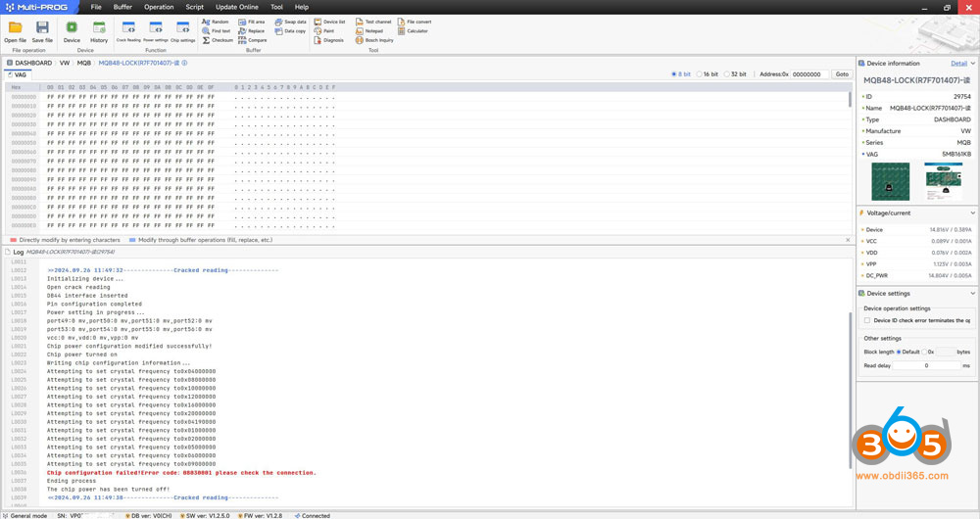
Task: Open the Test channel tool
Action: [x=373, y=22]
